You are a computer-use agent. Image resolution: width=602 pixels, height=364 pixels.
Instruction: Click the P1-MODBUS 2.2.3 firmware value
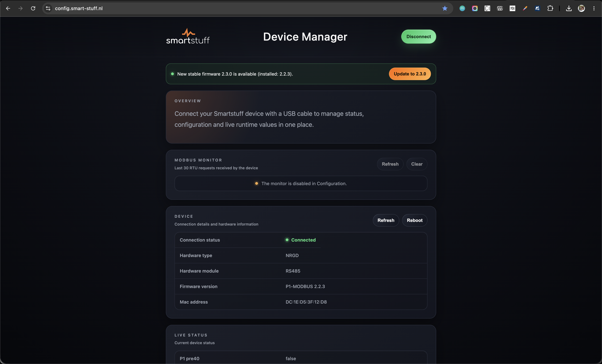click(x=305, y=286)
